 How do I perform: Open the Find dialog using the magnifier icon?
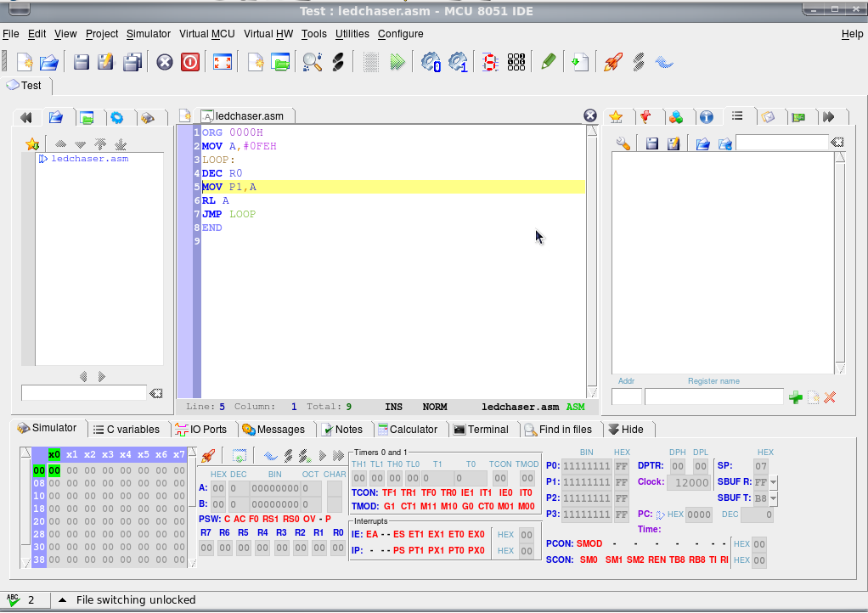click(x=311, y=61)
